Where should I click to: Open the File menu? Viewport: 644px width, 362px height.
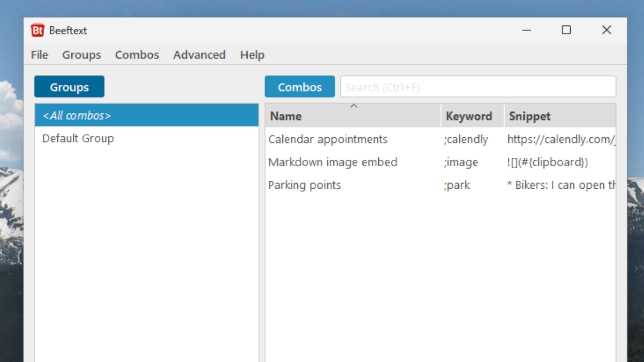pyautogui.click(x=39, y=55)
